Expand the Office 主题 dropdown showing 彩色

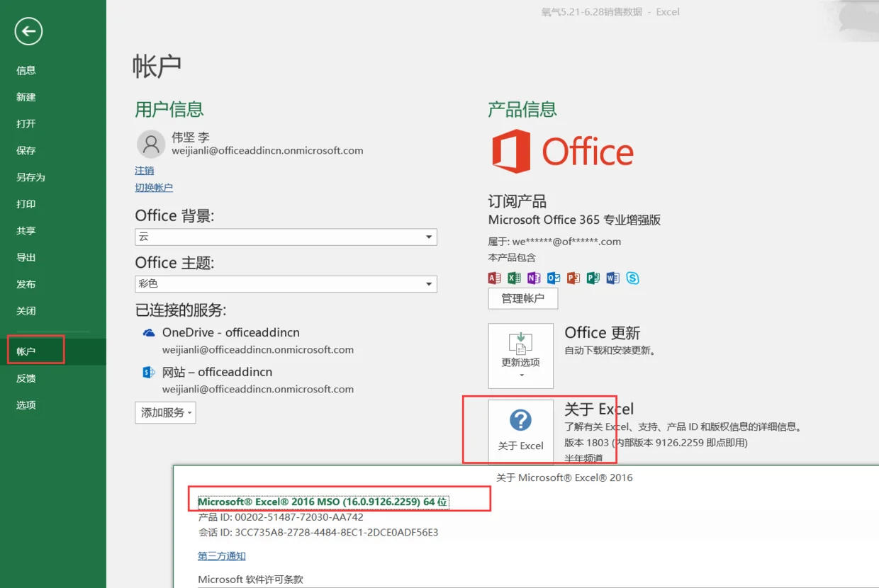pyautogui.click(x=286, y=283)
